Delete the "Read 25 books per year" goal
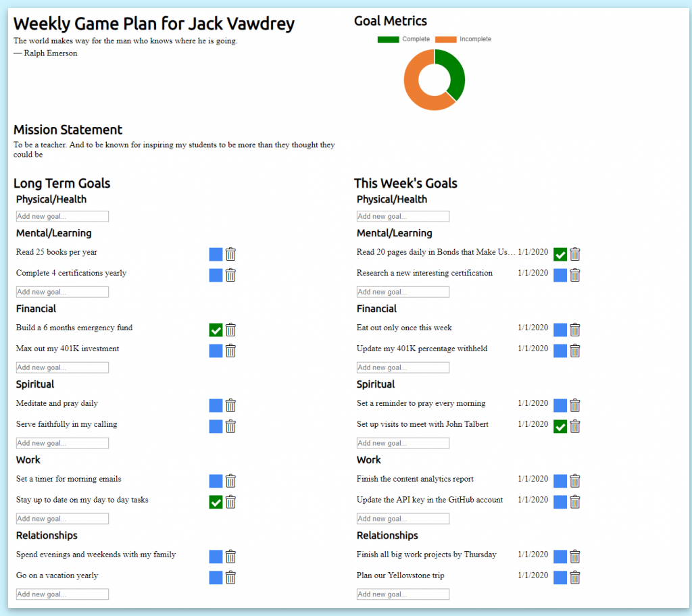The height and width of the screenshot is (616, 692). pyautogui.click(x=230, y=254)
